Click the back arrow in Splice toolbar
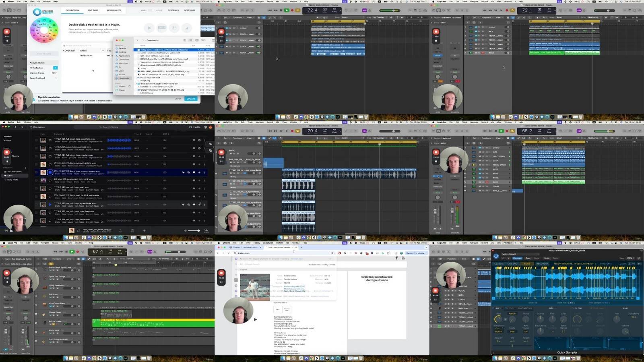This screenshot has height=362, width=644. coord(15,127)
